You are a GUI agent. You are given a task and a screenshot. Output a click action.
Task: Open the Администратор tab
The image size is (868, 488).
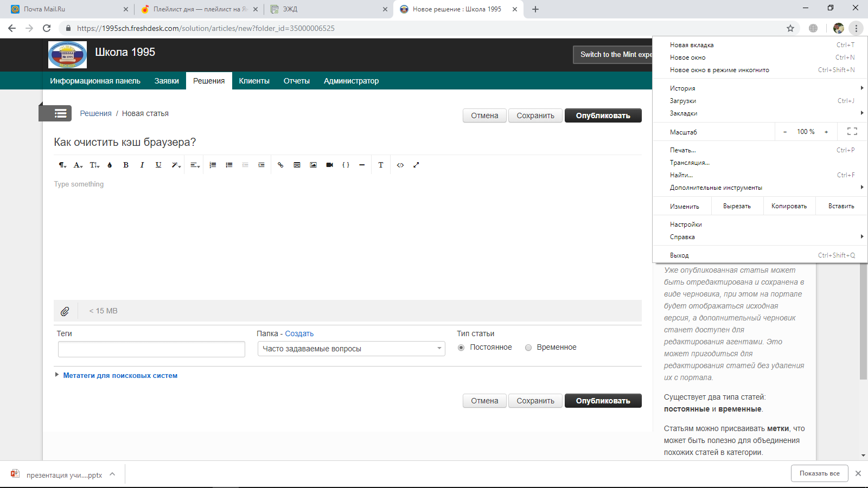pyautogui.click(x=351, y=81)
